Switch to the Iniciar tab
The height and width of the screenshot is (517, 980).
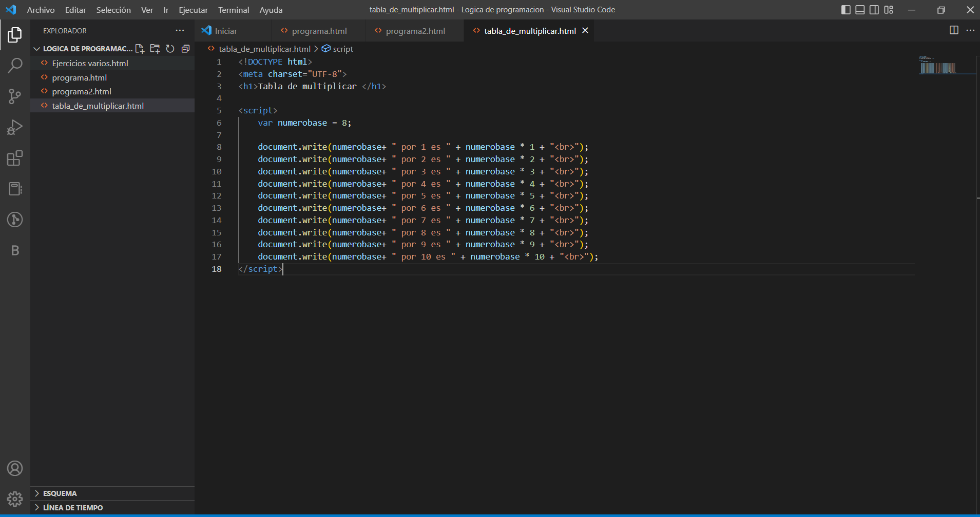coord(233,31)
